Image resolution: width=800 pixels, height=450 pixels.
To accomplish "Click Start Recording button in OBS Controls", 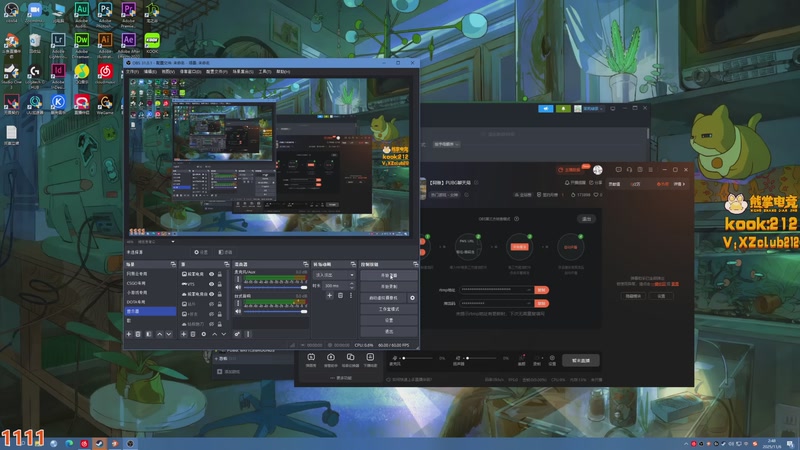I will [x=389, y=286].
